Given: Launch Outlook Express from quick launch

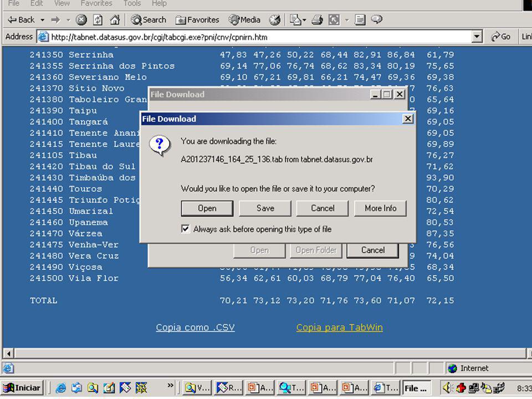Looking at the screenshot, I should tap(76, 388).
